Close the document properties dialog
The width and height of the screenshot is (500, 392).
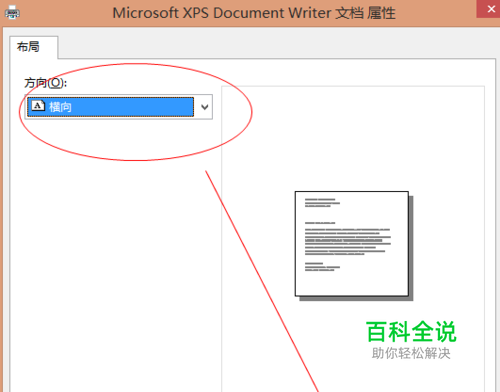(x=490, y=9)
